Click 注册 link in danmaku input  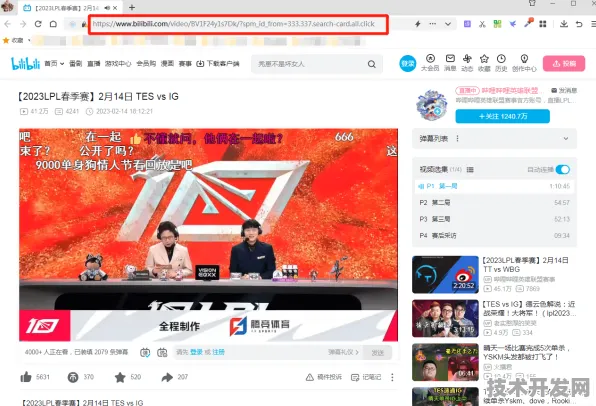(x=218, y=352)
